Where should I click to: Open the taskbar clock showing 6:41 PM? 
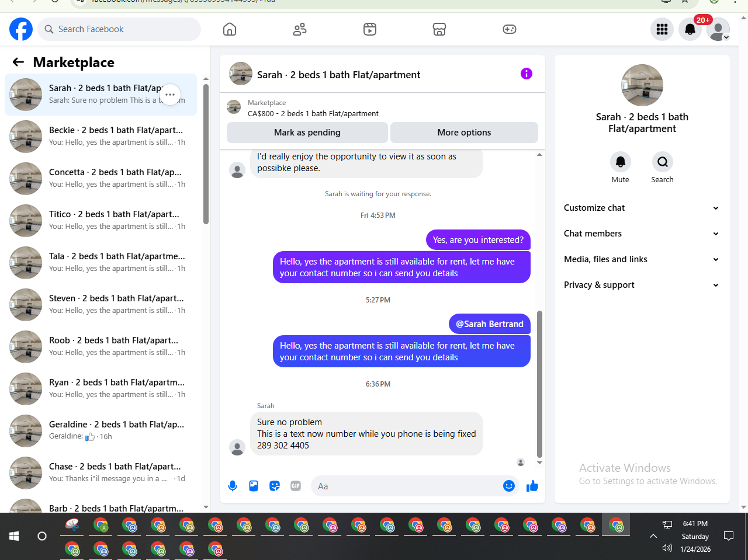(x=695, y=524)
